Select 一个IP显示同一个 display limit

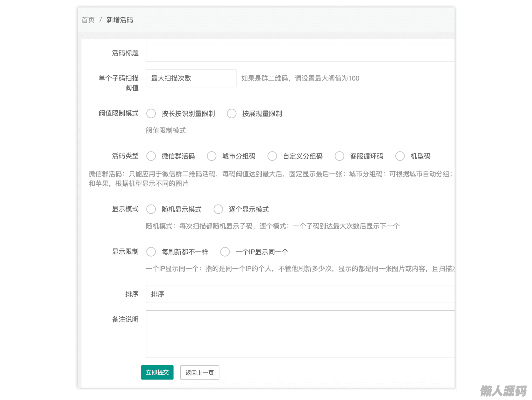[x=225, y=252]
